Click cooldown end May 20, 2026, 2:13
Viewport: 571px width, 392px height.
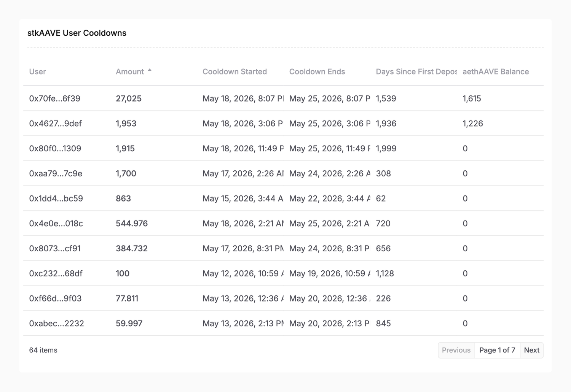tap(330, 324)
